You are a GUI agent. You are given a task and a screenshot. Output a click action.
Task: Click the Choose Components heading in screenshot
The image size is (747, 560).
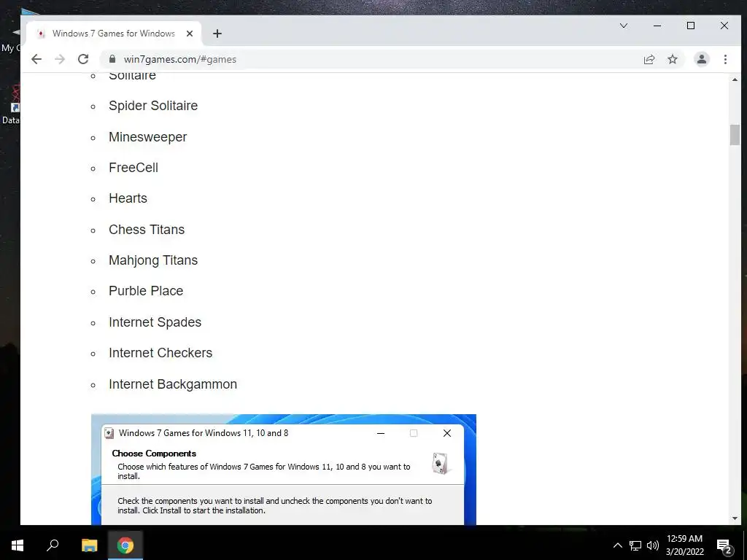click(x=154, y=454)
